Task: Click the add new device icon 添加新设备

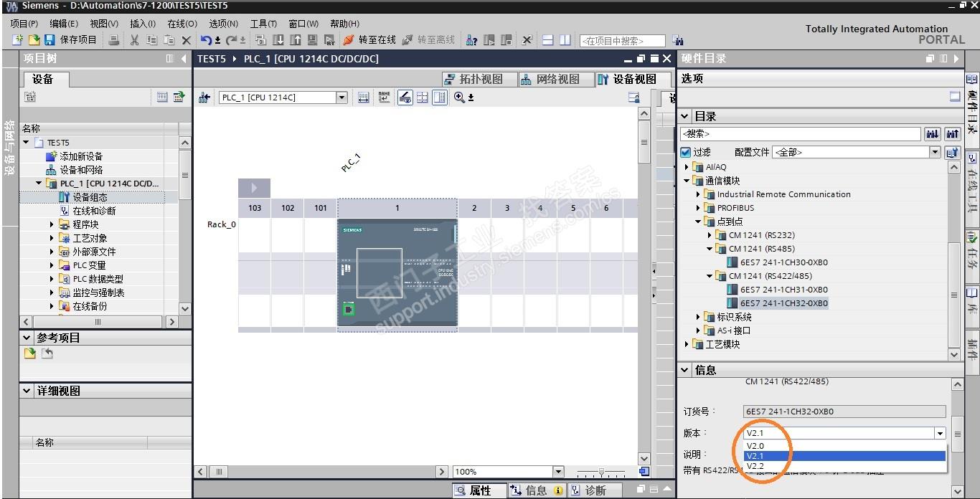Action: [52, 156]
